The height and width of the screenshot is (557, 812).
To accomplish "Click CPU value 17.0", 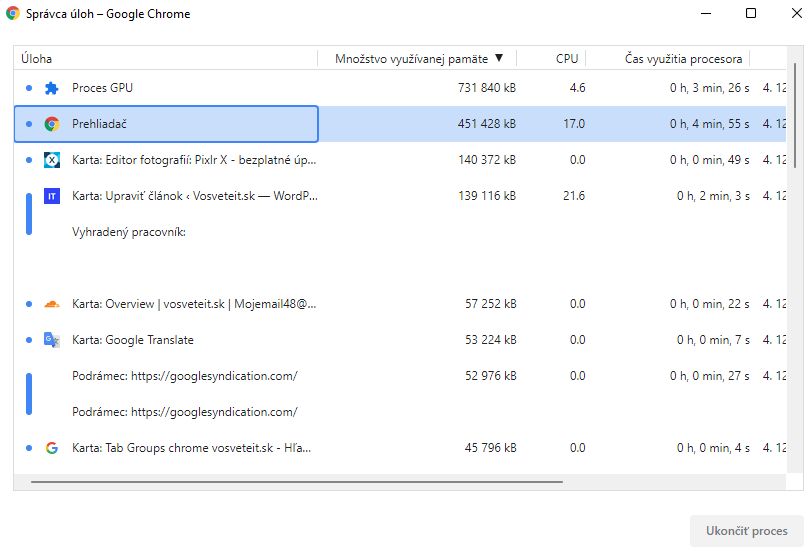I will click(574, 124).
